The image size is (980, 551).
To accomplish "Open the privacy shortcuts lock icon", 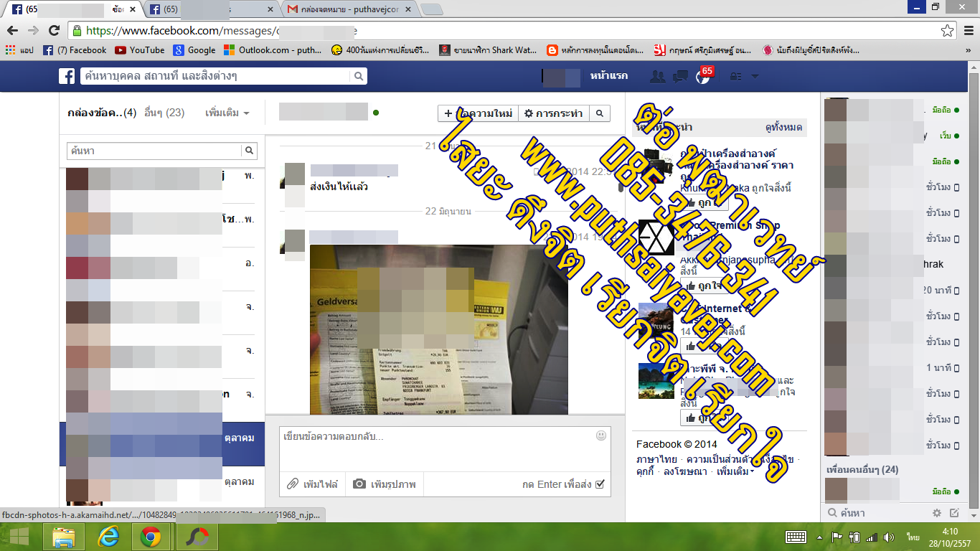I will point(736,76).
